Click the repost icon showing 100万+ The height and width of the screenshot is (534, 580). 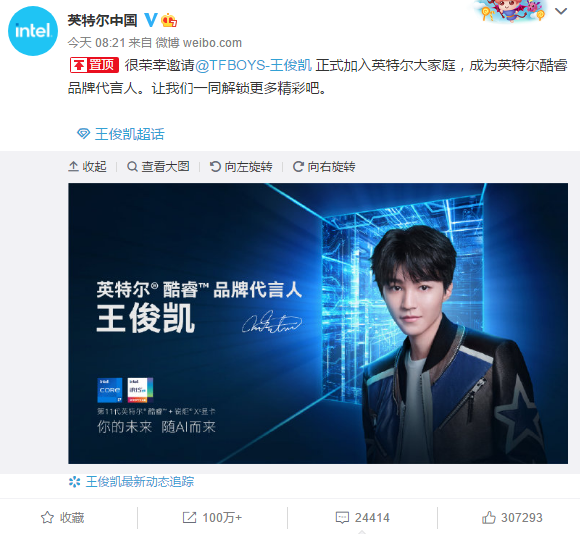click(x=212, y=517)
